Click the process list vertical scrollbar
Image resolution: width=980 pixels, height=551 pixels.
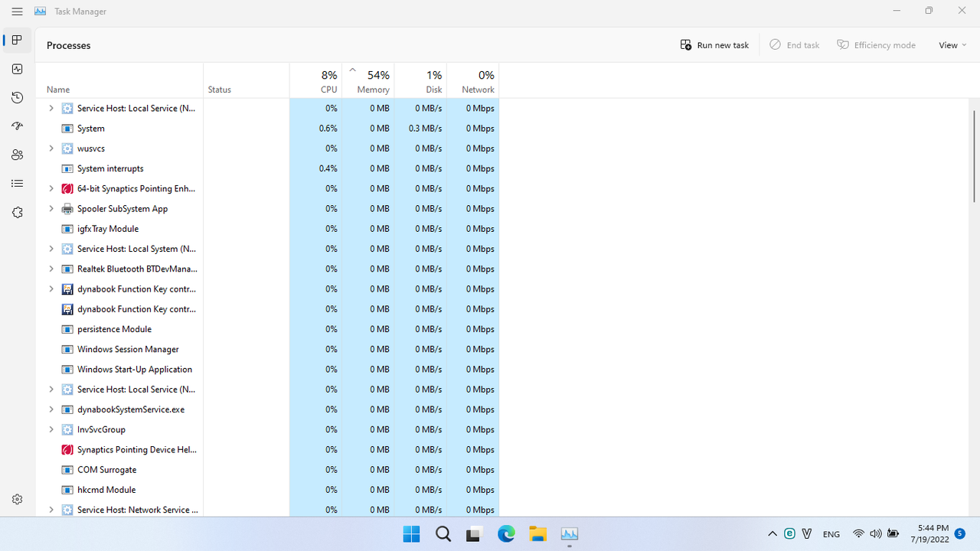coord(974,156)
